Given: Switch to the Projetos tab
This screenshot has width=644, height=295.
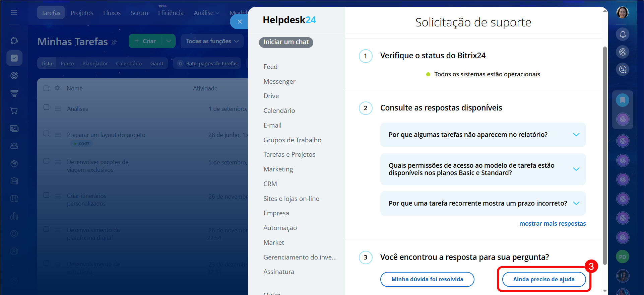Looking at the screenshot, I should 82,13.
